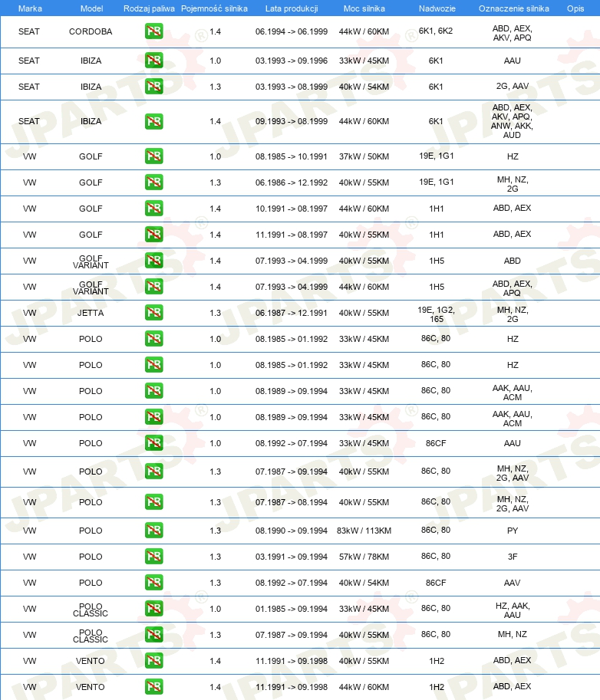Click fuel icon in SEAT IBIZA 1.4 row
Image resolution: width=600 pixels, height=700 pixels.
153,121
